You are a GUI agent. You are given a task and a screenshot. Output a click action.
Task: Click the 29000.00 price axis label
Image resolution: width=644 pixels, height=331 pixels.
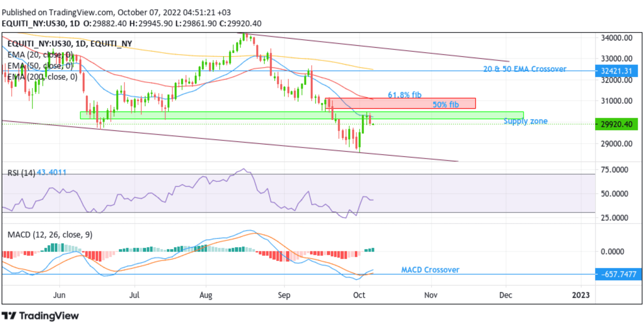617,144
